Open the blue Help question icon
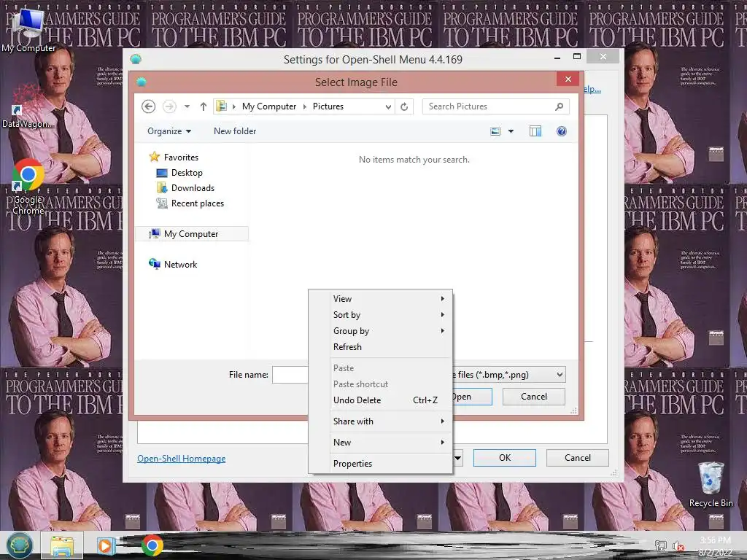This screenshot has height=560, width=747. click(x=562, y=131)
